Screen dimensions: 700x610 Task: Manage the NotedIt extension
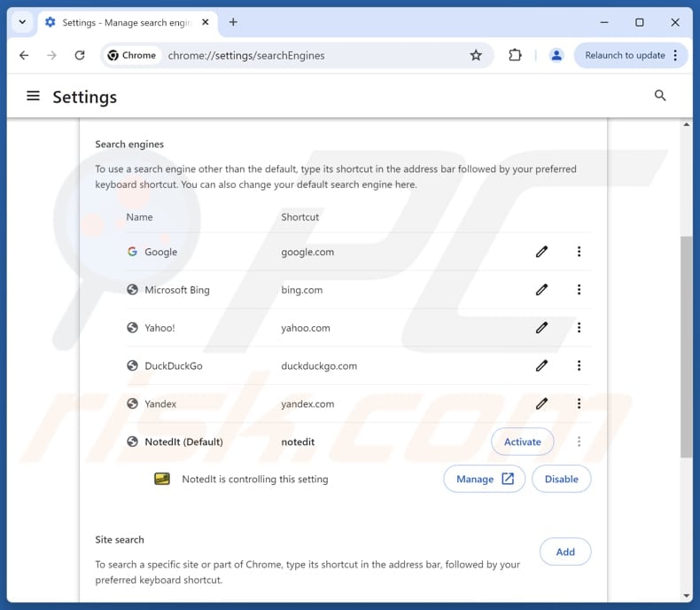tap(485, 479)
